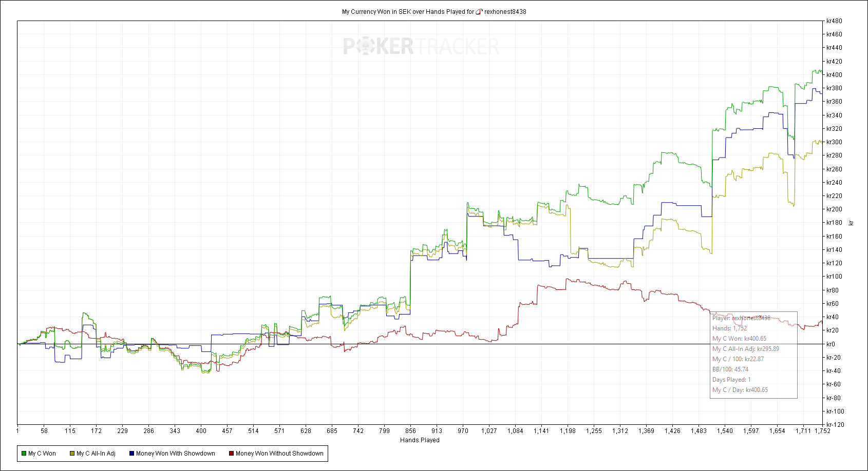Click the red Money Won Without Showdown swatch

[231, 454]
